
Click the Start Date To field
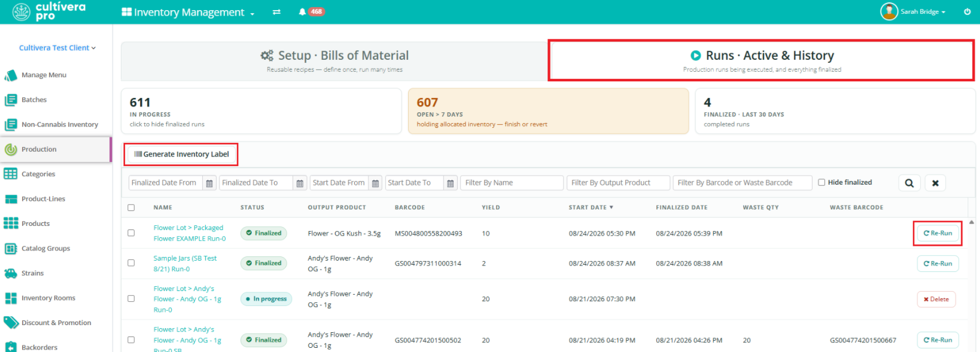tap(415, 183)
